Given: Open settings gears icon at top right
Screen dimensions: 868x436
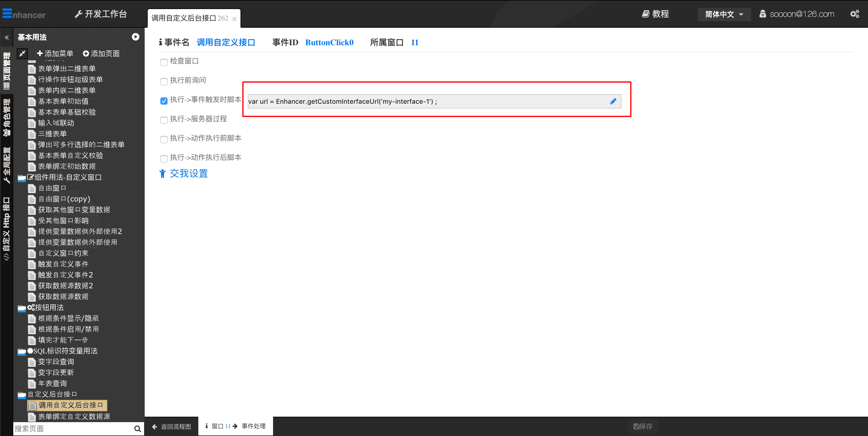Looking at the screenshot, I should (854, 14).
